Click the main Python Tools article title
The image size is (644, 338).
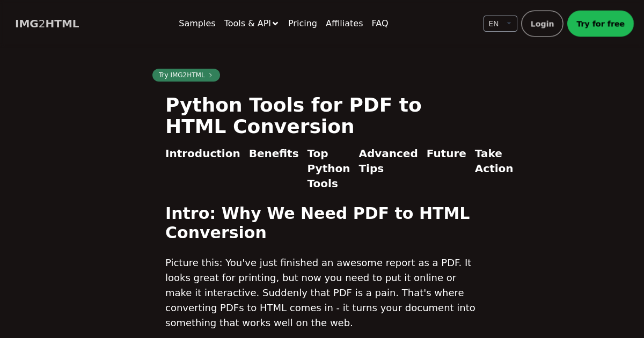[293, 115]
